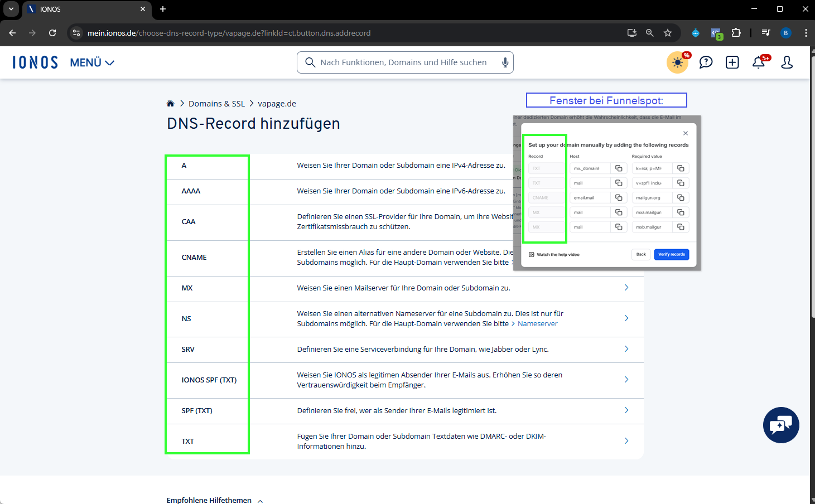
Task: Open the Chrome three-dot menu
Action: 806,33
